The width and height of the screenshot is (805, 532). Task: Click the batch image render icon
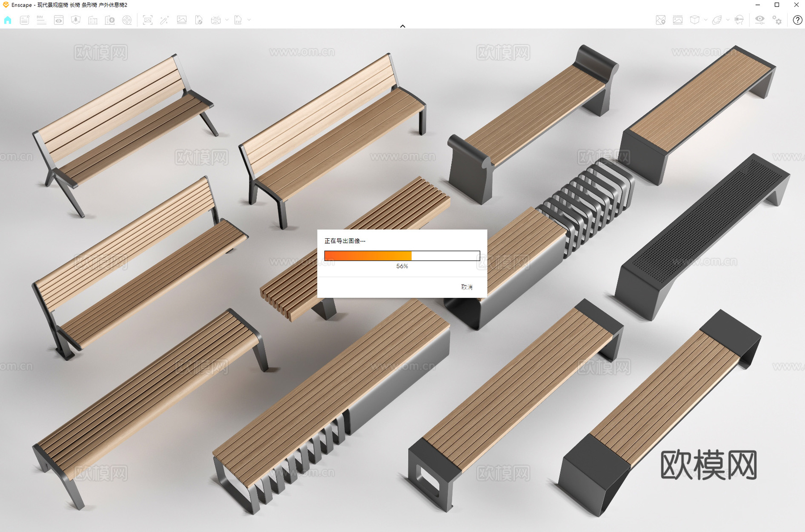(182, 20)
